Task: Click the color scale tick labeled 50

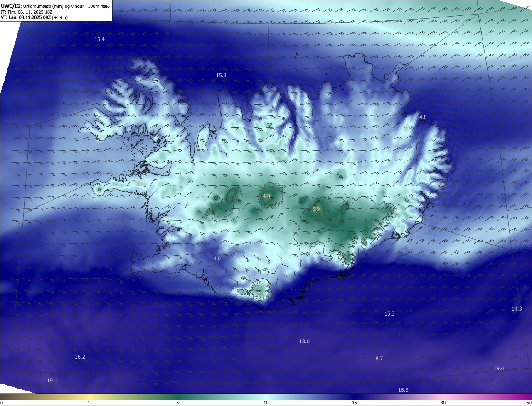Action: [529, 403]
